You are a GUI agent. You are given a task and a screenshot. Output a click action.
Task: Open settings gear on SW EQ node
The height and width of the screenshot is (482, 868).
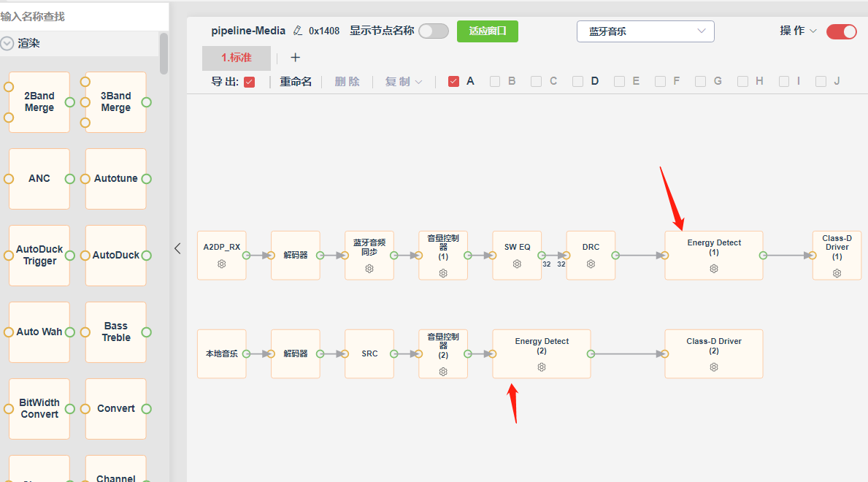coord(517,264)
